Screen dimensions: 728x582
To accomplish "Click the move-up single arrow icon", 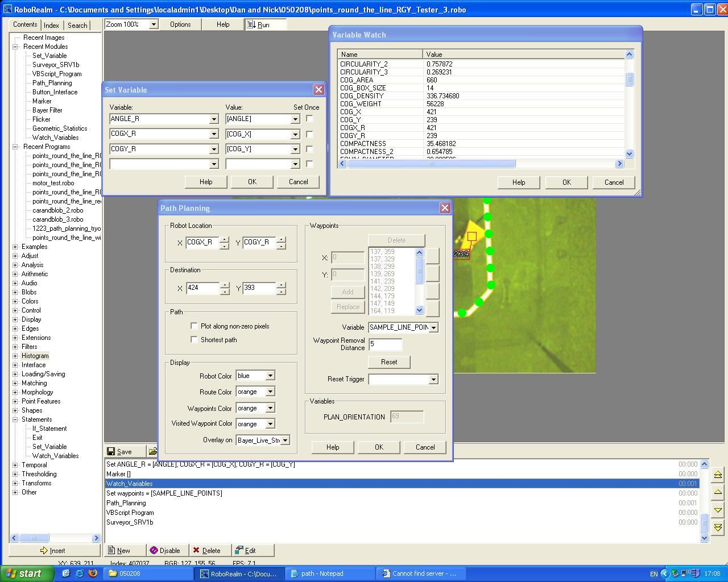I will coord(717,492).
